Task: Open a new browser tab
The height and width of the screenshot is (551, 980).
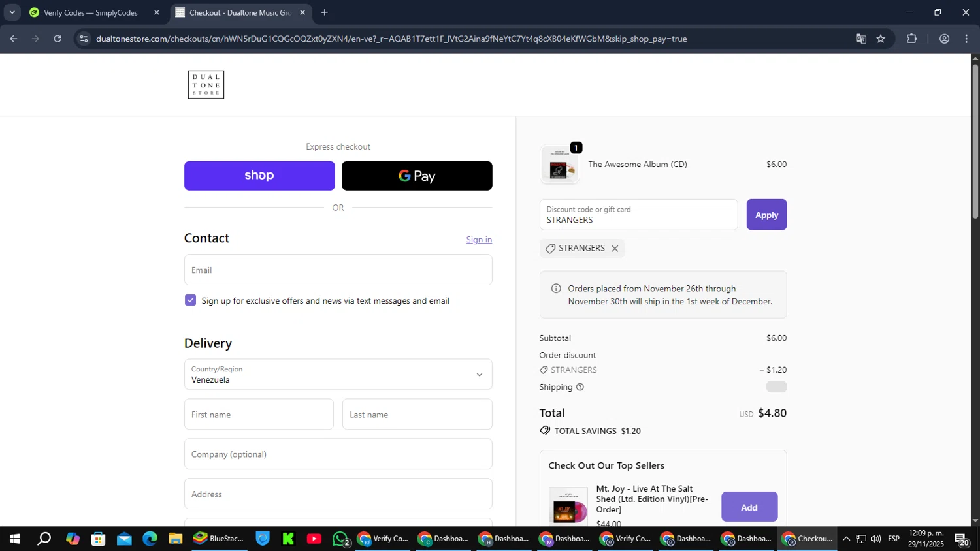Action: [x=325, y=12]
